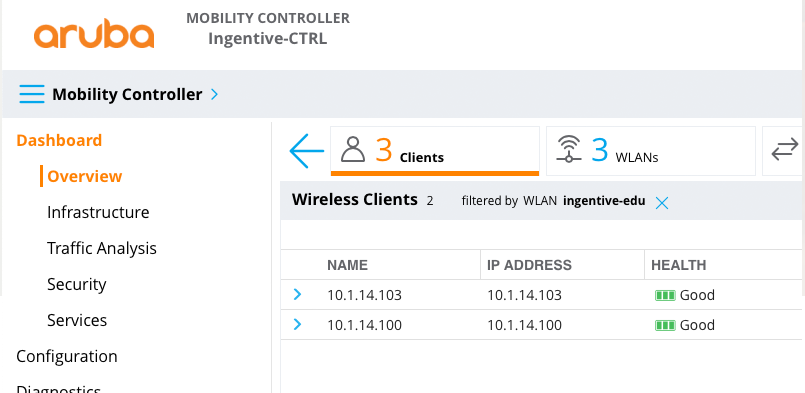
Task: Expand the Mobility Controller breadcrumb chevron
Action: click(215, 95)
